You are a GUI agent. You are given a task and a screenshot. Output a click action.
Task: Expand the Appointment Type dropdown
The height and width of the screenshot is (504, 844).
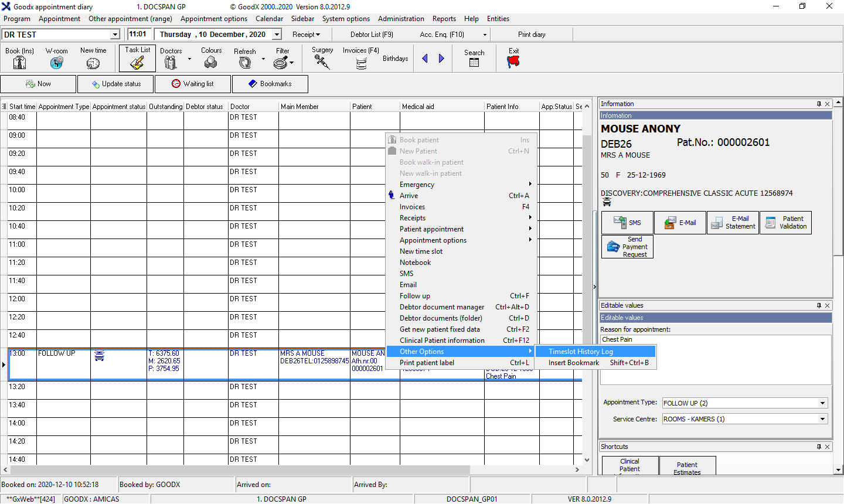click(822, 403)
